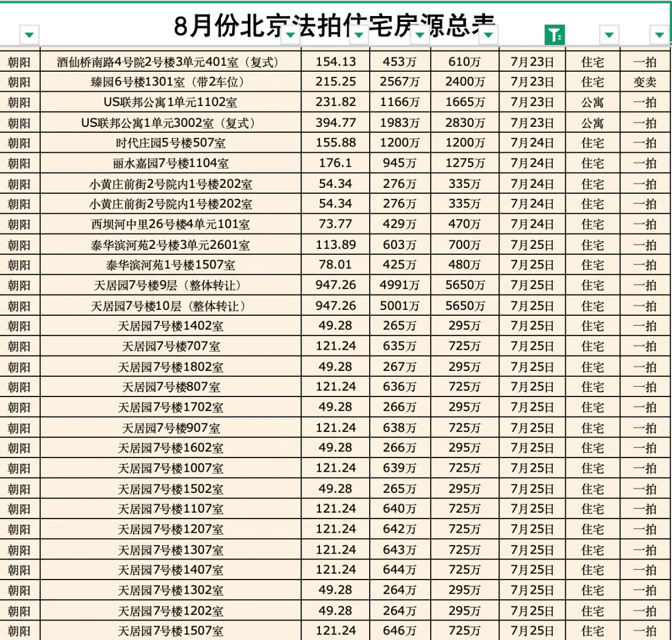672x640 pixels.
Task: Open filter dropdown above the area column (154.13)
Action: tap(359, 35)
